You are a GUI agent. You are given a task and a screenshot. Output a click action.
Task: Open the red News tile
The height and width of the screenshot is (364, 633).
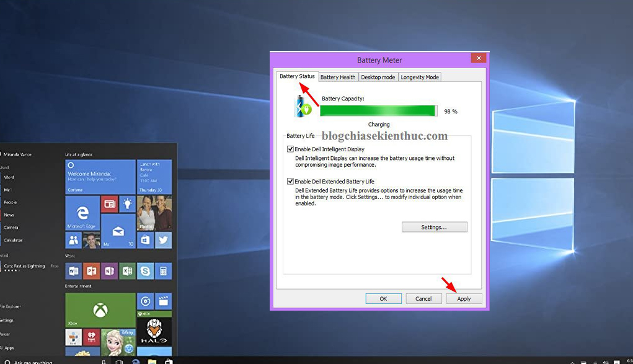[109, 204]
